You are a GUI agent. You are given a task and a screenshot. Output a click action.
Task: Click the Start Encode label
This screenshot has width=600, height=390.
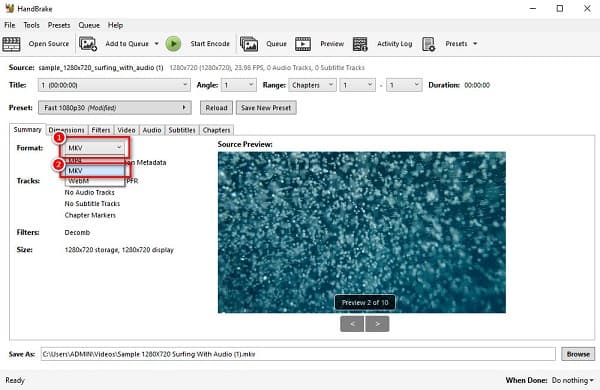click(210, 44)
